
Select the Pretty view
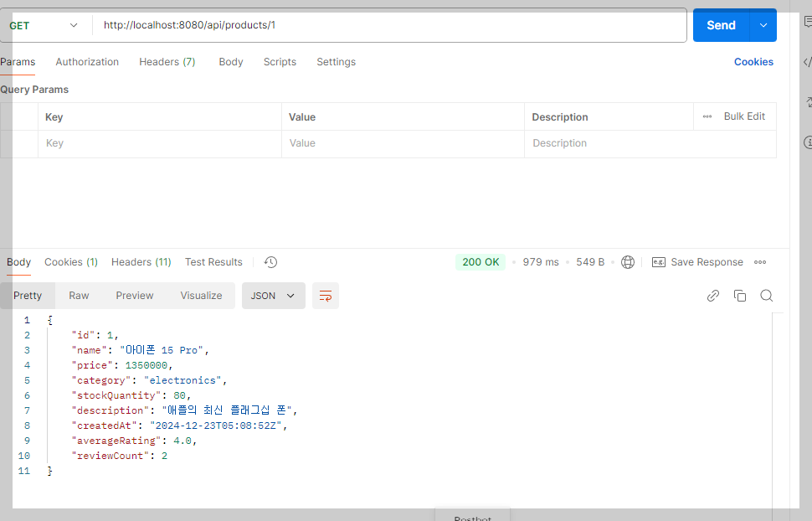pos(28,296)
